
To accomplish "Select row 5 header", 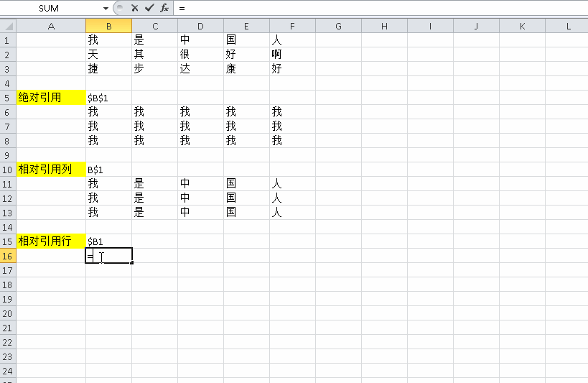I will pyautogui.click(x=8, y=98).
